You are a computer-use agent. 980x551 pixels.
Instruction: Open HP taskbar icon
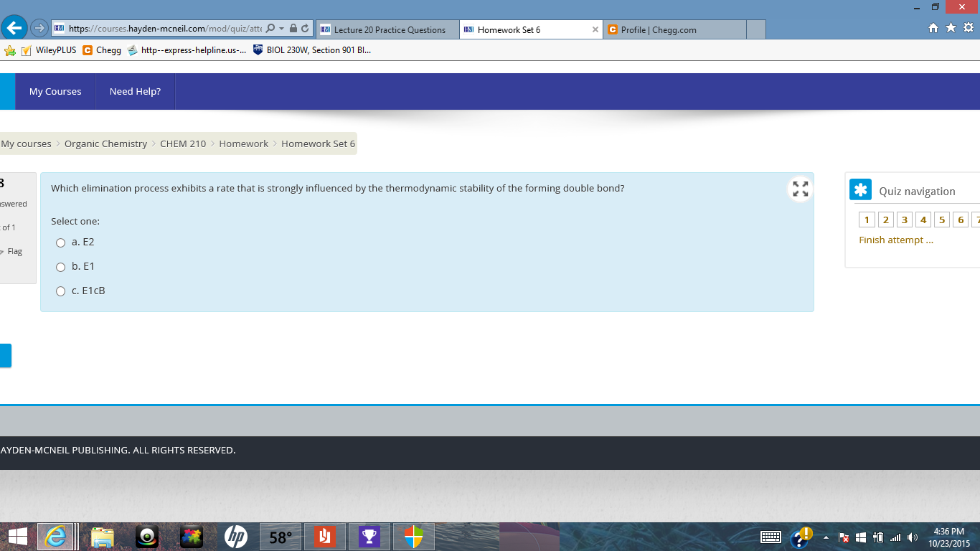pyautogui.click(x=235, y=537)
